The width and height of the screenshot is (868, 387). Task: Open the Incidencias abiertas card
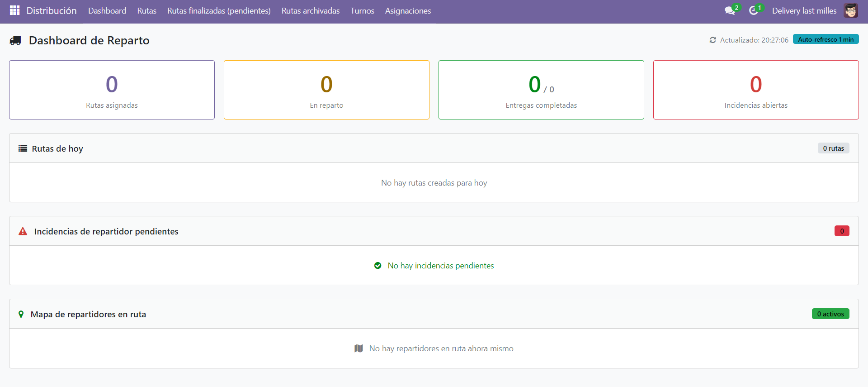click(756, 90)
